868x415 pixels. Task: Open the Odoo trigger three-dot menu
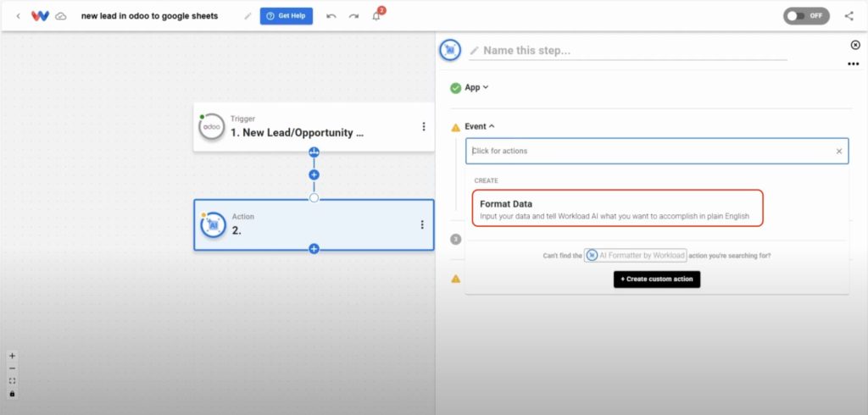(x=424, y=127)
